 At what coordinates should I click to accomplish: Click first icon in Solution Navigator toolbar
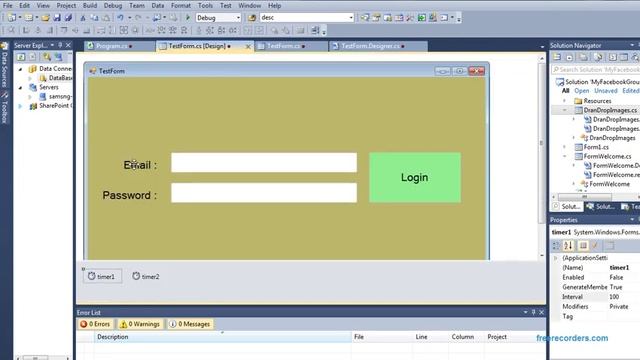click(x=557, y=57)
